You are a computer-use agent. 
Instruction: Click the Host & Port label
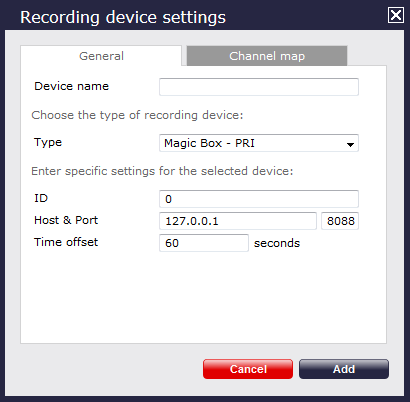(66, 220)
